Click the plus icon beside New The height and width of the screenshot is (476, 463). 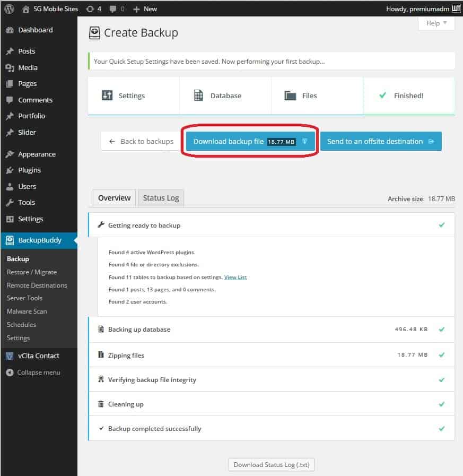(136, 10)
